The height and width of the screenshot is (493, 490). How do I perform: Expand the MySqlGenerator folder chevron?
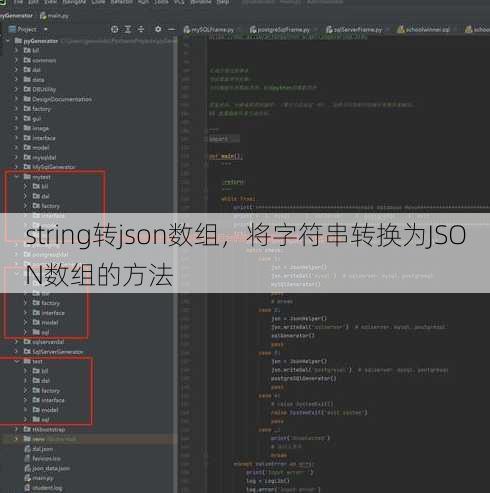pos(16,167)
